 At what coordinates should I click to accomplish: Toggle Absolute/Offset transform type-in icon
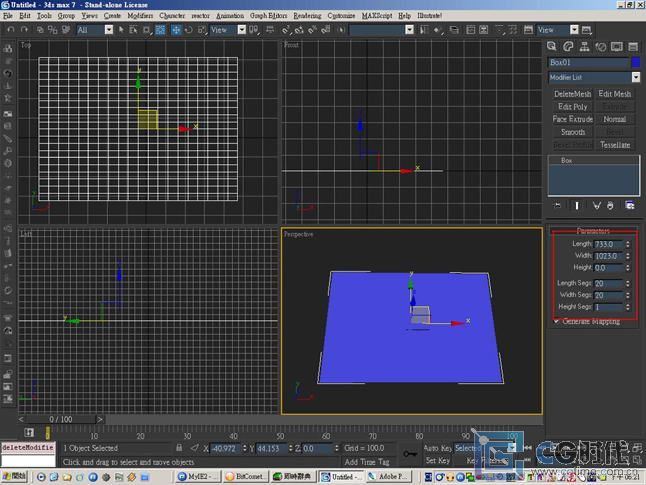click(194, 448)
